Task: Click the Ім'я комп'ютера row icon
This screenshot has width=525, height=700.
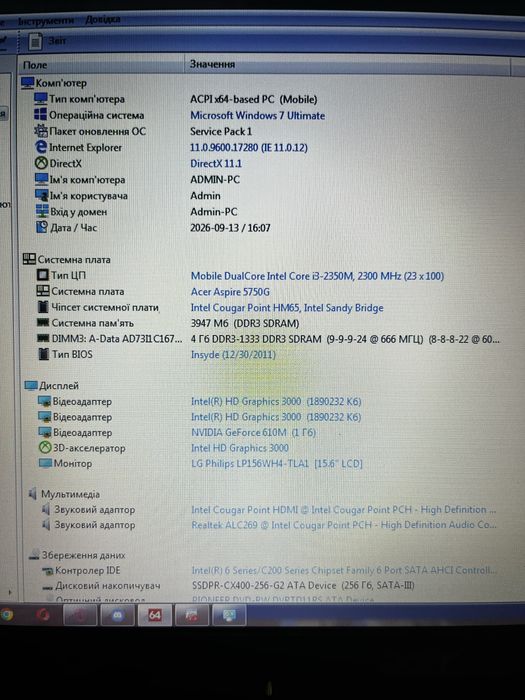Action: [x=42, y=179]
